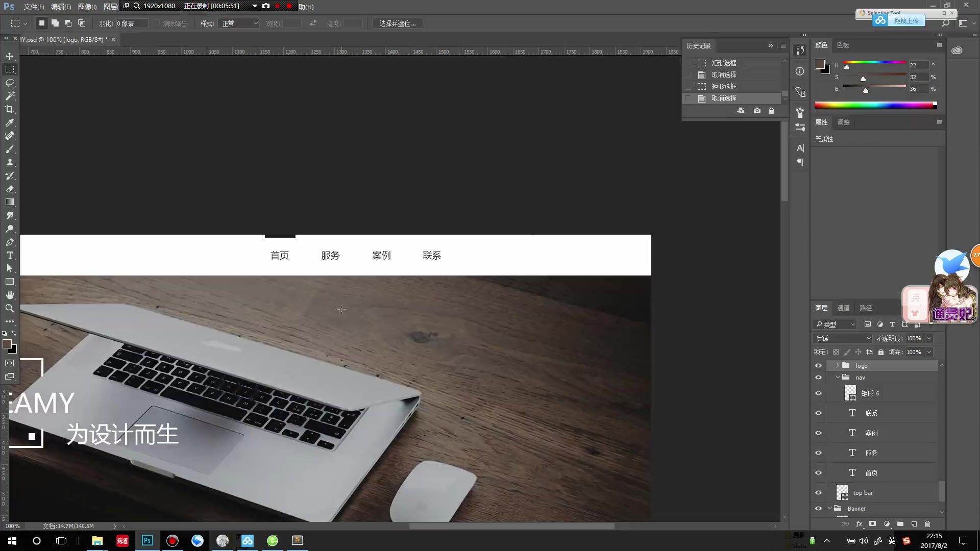
Task: Switch to the 色板 tab
Action: point(843,45)
